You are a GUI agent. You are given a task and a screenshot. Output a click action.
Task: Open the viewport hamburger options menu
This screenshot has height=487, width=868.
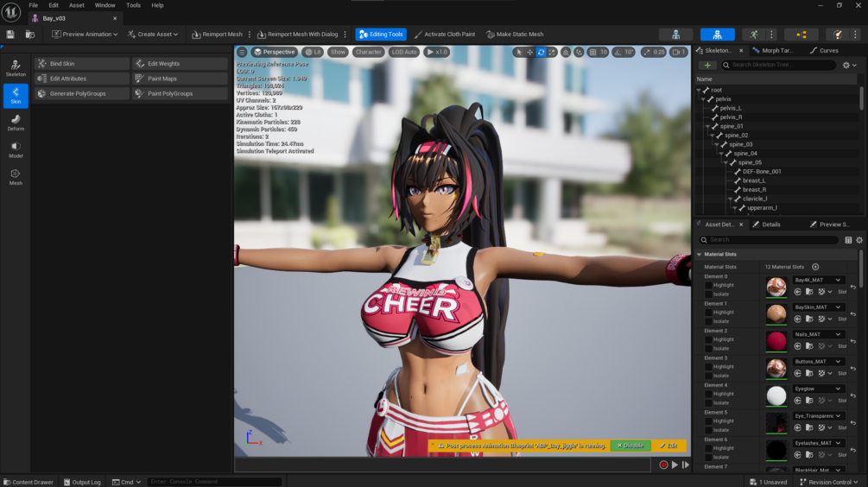tap(242, 52)
